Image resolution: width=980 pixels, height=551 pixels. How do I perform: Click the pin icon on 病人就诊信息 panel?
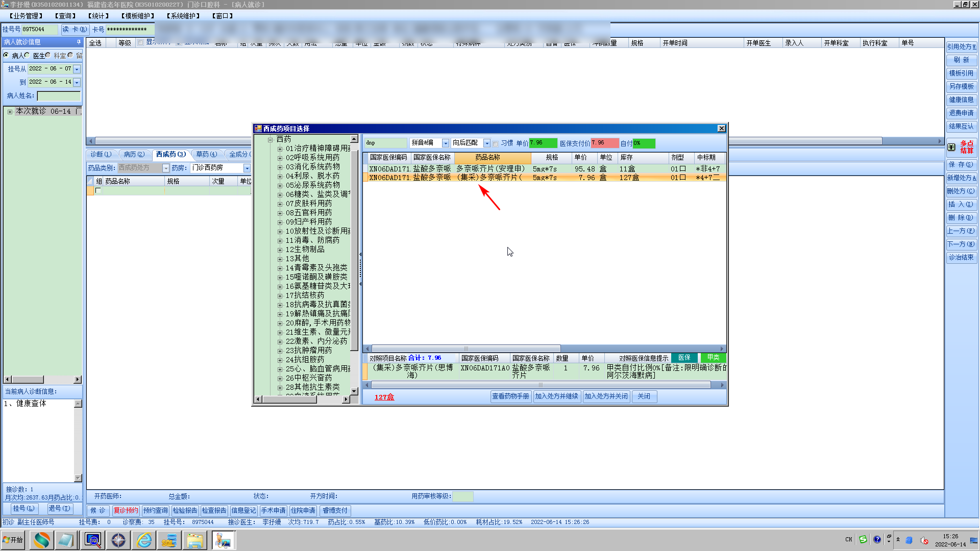pyautogui.click(x=79, y=42)
